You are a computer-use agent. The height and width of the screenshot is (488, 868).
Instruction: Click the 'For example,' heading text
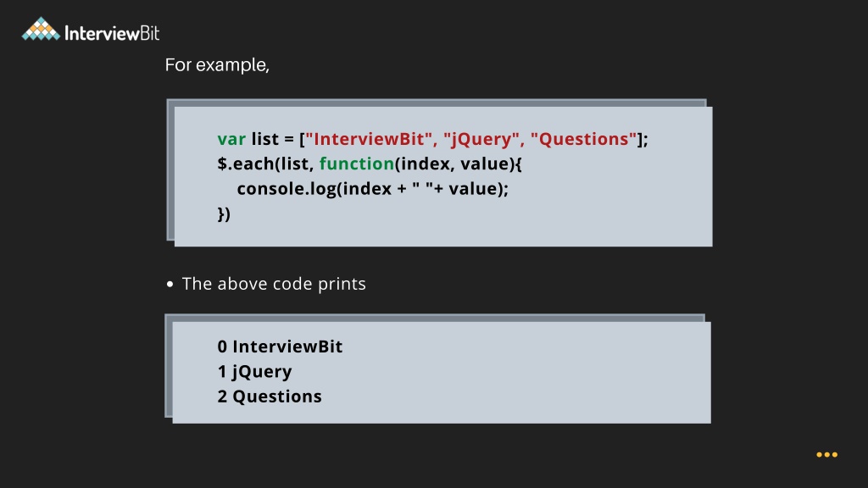click(x=217, y=64)
